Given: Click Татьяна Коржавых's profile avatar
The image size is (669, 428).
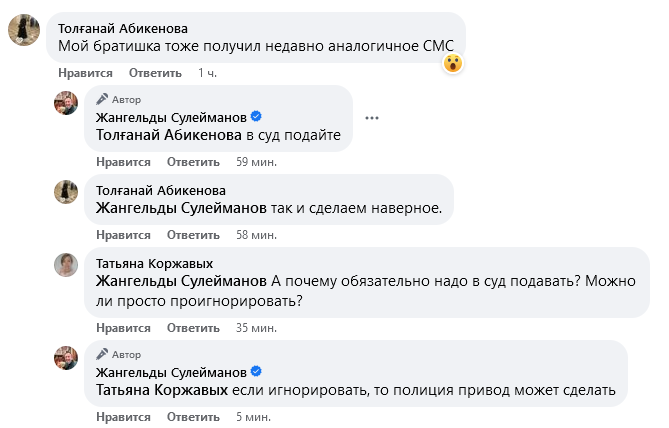Looking at the screenshot, I should coord(67,265).
